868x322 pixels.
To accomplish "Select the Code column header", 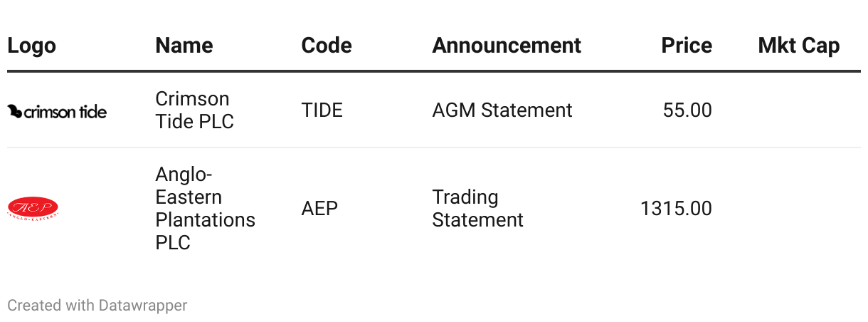I will click(327, 46).
